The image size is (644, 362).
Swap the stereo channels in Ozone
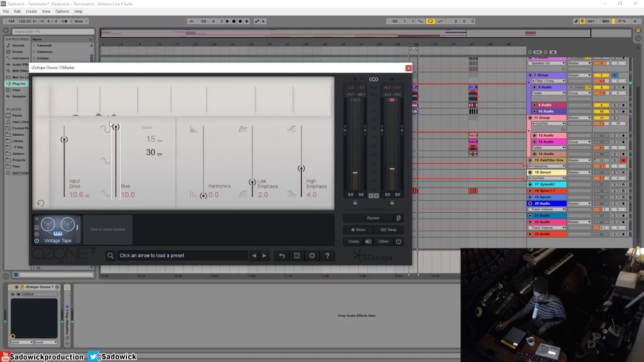click(x=388, y=230)
